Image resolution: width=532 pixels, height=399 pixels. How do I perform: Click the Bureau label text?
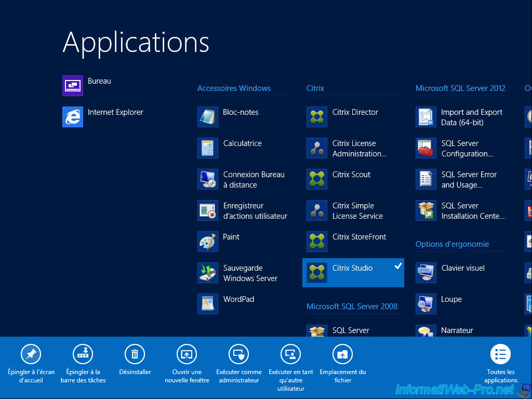coord(99,81)
